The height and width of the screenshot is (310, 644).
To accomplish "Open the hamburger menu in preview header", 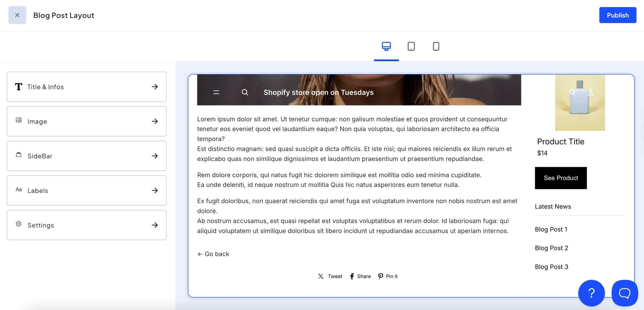I will [216, 93].
